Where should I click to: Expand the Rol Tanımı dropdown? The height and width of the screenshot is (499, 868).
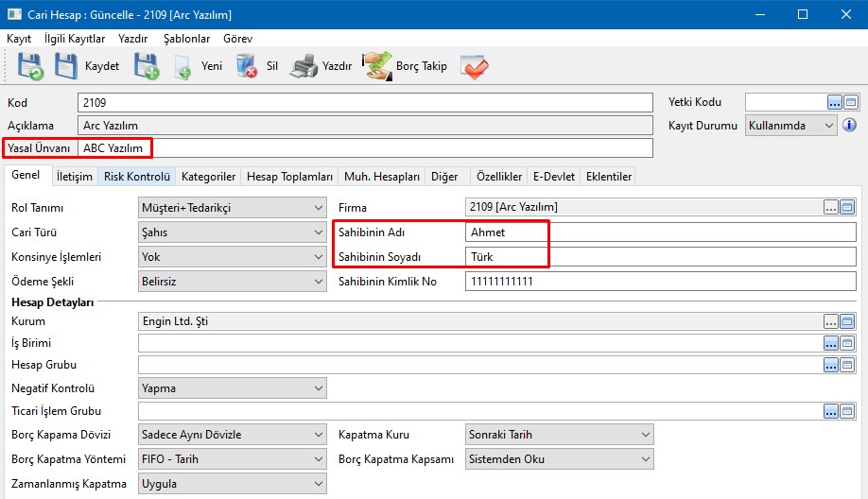point(317,207)
